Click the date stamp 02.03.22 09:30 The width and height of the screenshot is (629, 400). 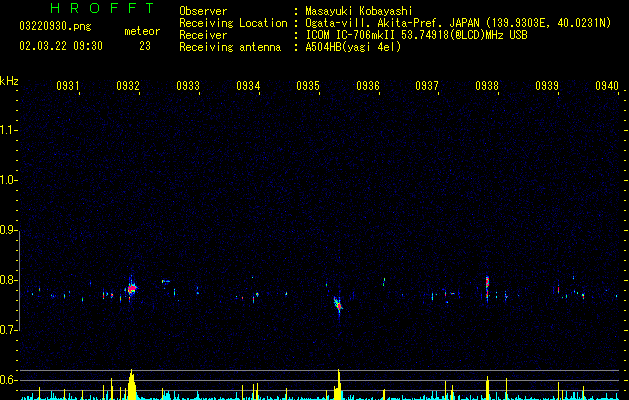[61, 46]
